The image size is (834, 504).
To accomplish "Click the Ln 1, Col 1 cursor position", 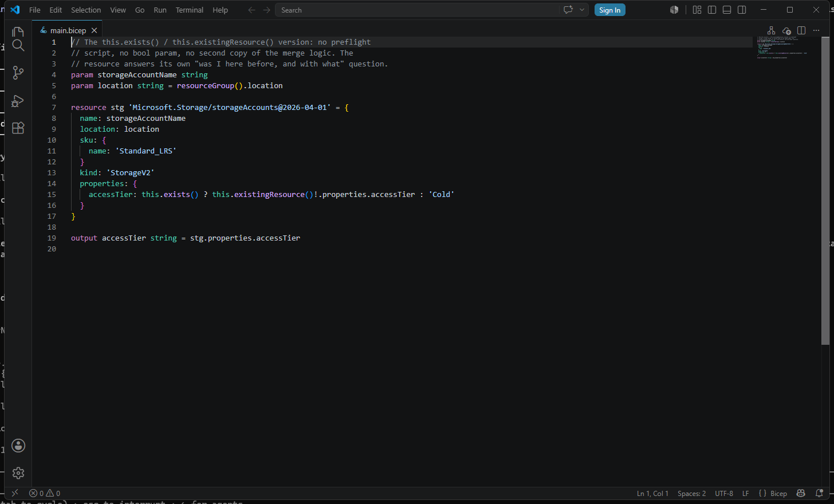I will point(652,493).
